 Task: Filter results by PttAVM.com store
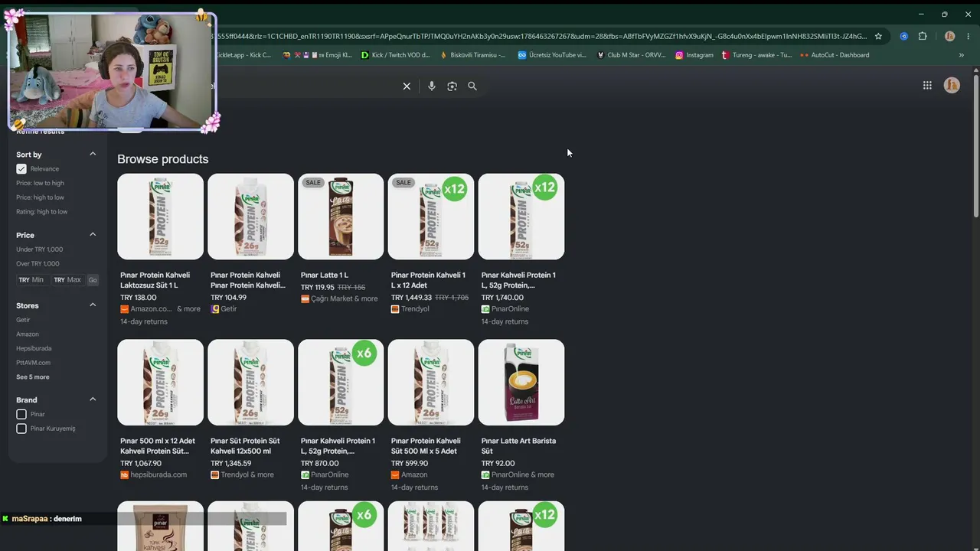pyautogui.click(x=33, y=363)
